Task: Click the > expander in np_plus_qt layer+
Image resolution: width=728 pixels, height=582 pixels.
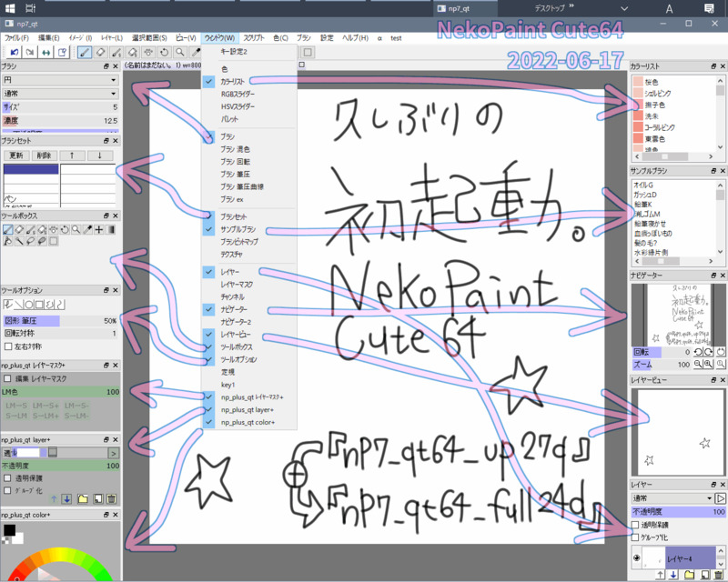Action: point(113,453)
